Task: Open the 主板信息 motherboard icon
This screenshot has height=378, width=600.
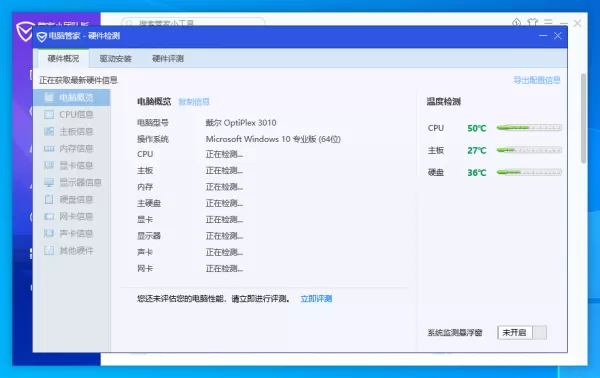Action: click(x=49, y=132)
